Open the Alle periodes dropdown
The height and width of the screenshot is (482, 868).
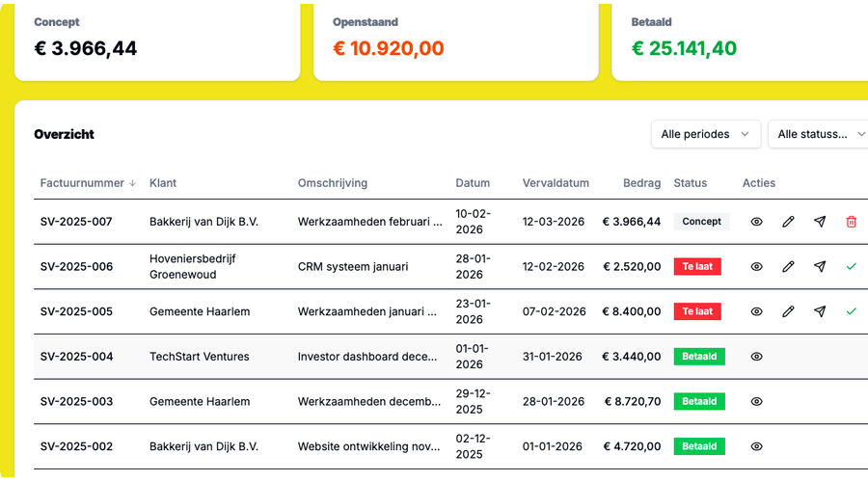click(x=705, y=134)
